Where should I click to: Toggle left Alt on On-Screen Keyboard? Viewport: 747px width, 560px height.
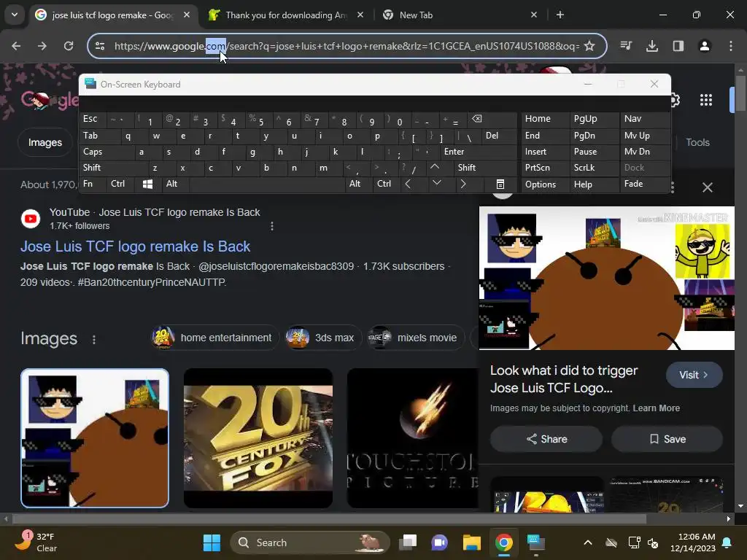[176, 184]
